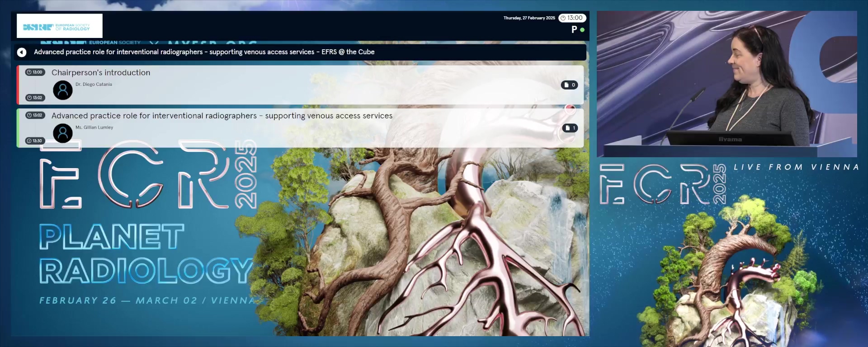
Task: Open Advanced practice role presentation title
Action: pyautogui.click(x=222, y=116)
